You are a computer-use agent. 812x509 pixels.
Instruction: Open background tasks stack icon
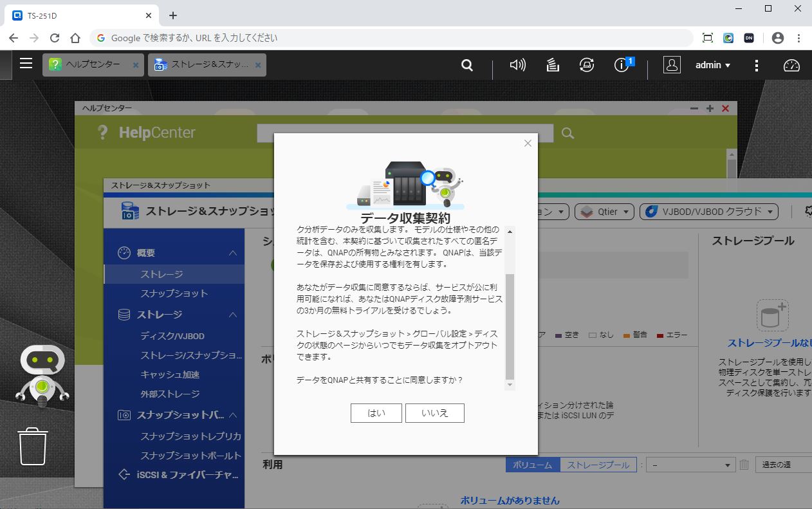click(x=552, y=65)
